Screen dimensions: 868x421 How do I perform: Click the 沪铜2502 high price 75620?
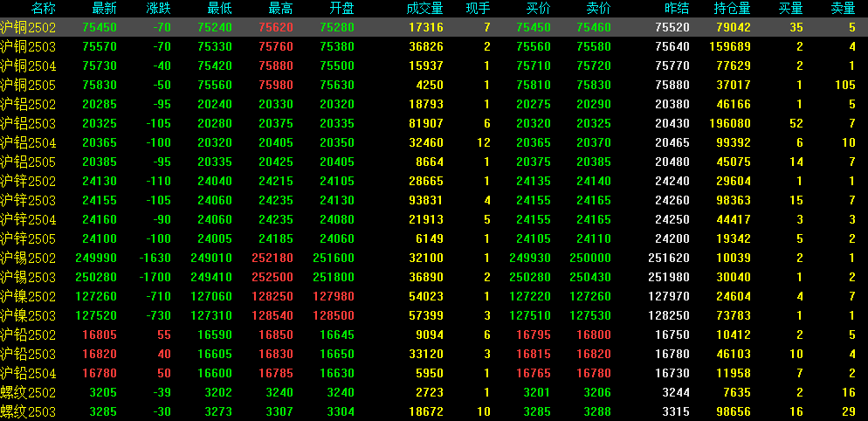(x=276, y=28)
